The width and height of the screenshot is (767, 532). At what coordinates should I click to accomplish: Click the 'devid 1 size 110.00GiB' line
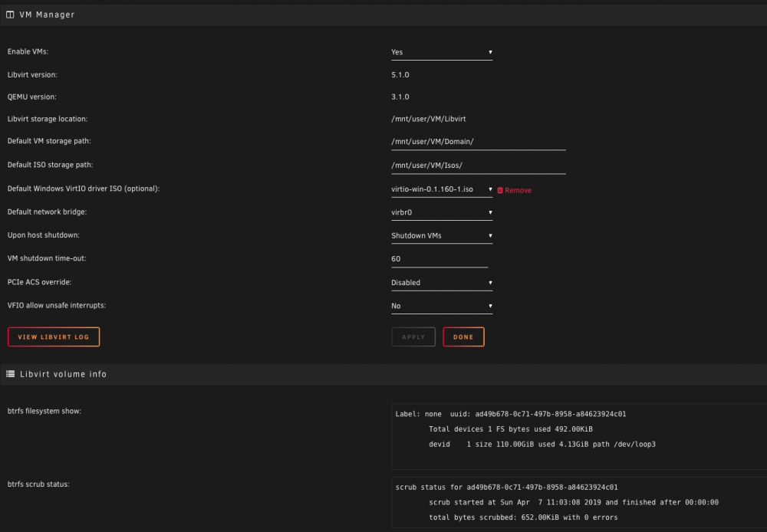pyautogui.click(x=542, y=445)
